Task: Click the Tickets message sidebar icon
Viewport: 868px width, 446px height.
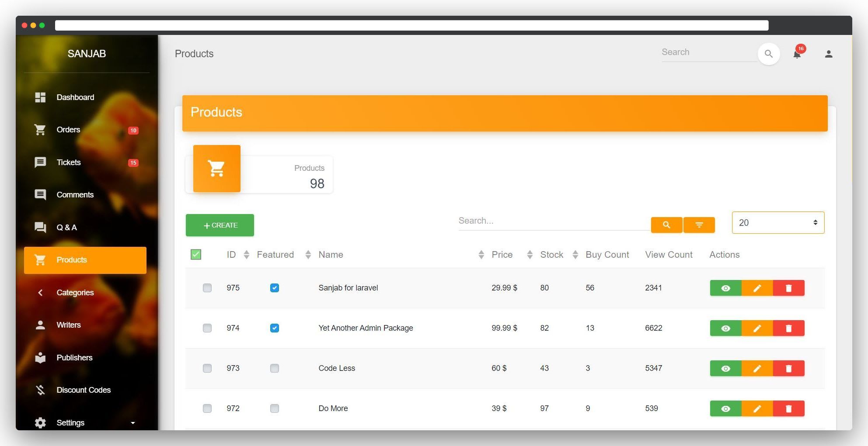Action: pyautogui.click(x=40, y=162)
